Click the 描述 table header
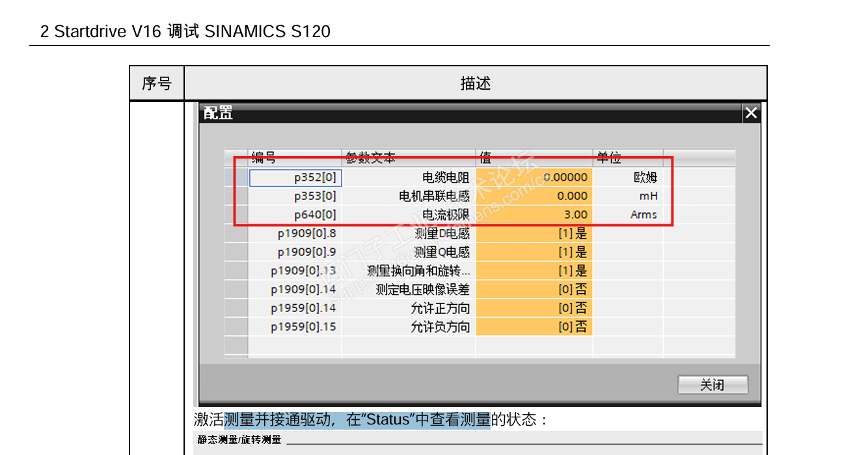The height and width of the screenshot is (455, 868). [x=475, y=83]
